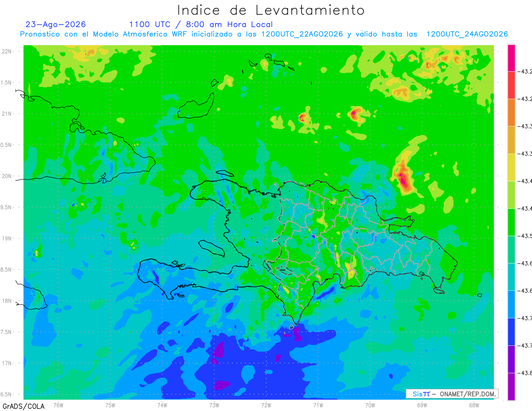Pick the violet segment of the color bar
This screenshot has width=532, height=411.
pos(512,359)
